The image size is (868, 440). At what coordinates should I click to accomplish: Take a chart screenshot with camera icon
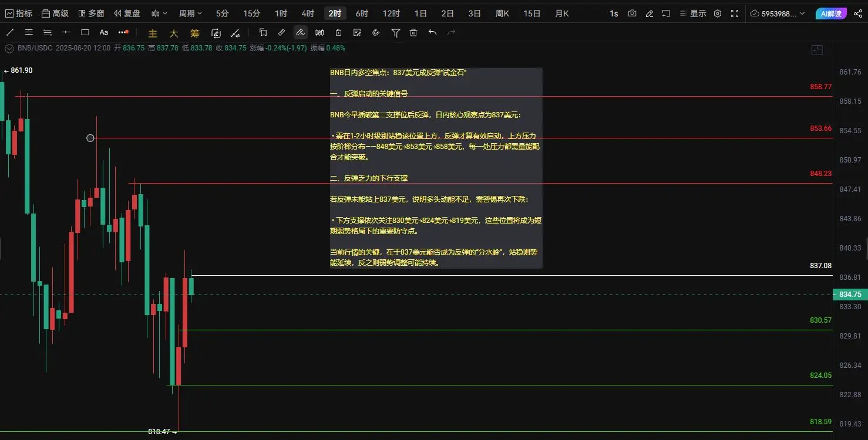tap(632, 13)
